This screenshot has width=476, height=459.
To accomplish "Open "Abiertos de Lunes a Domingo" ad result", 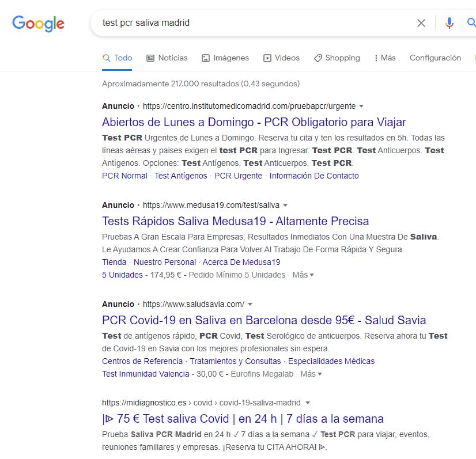I will click(254, 122).
